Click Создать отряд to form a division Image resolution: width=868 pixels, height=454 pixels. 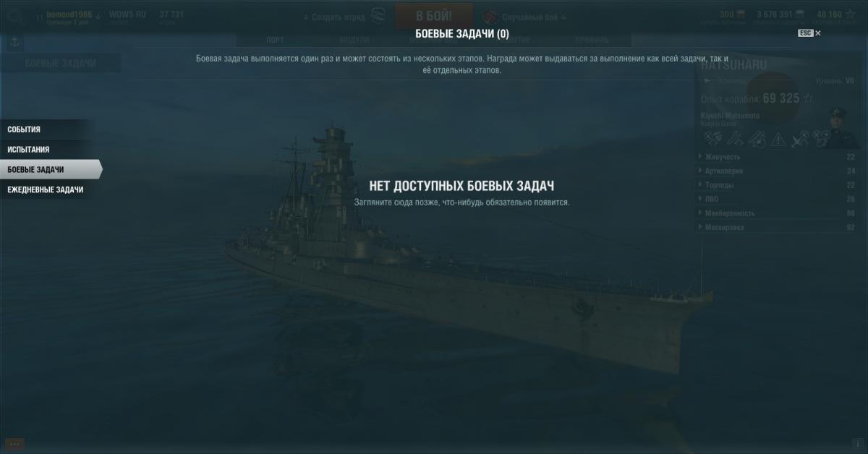pos(333,16)
